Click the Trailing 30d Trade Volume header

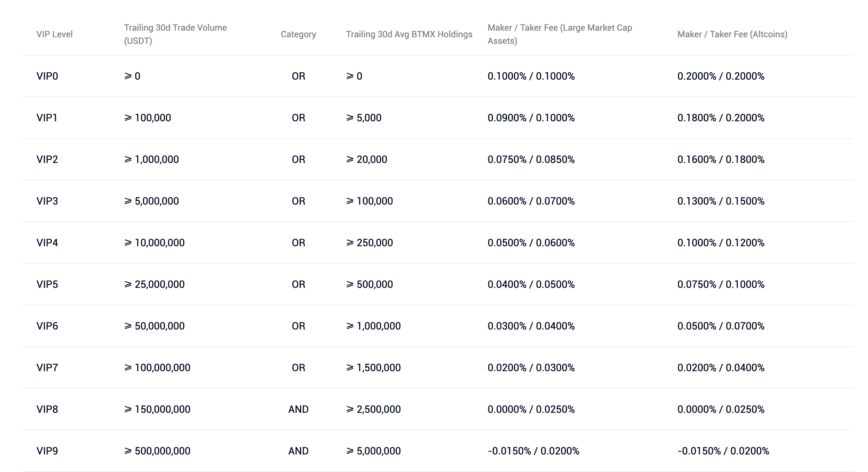pyautogui.click(x=175, y=34)
